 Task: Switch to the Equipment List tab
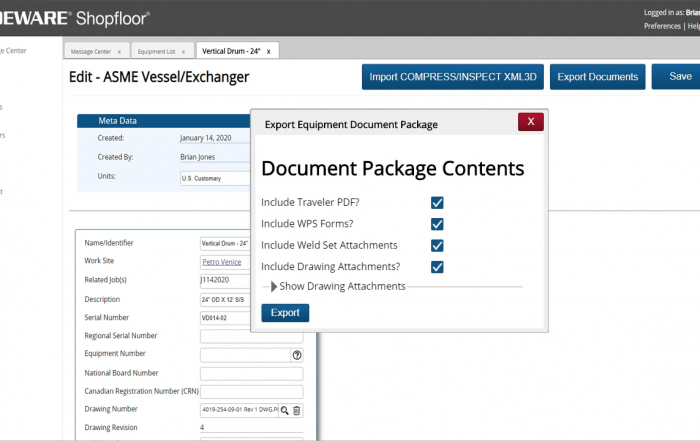(x=158, y=50)
